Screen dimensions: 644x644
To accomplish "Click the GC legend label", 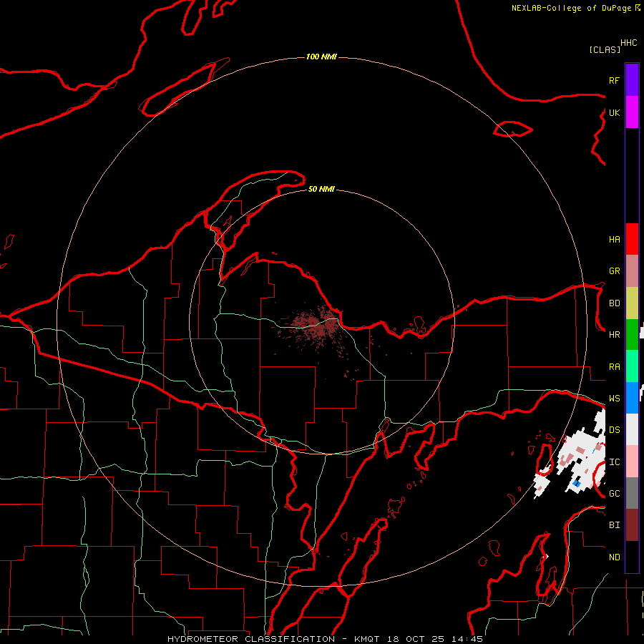I will click(x=614, y=493).
